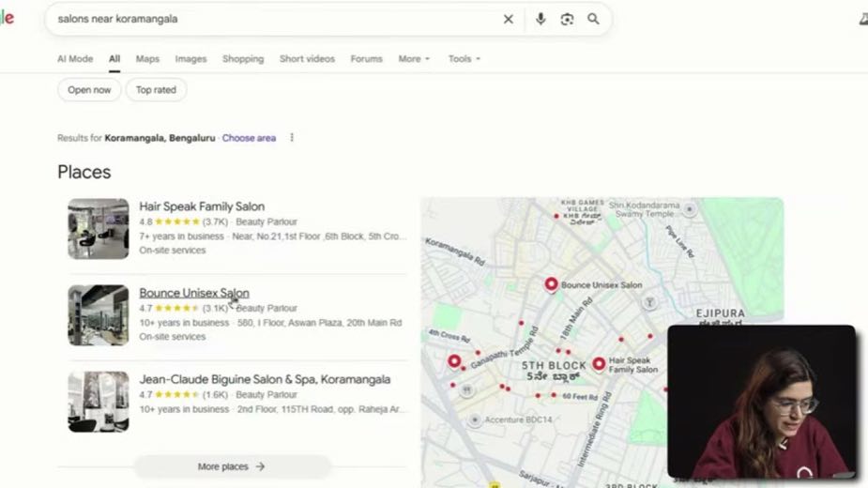Screen dimensions: 868x488
Task: Click Jean-Claude Biguine Salon thumbnail photo
Action: (99, 402)
